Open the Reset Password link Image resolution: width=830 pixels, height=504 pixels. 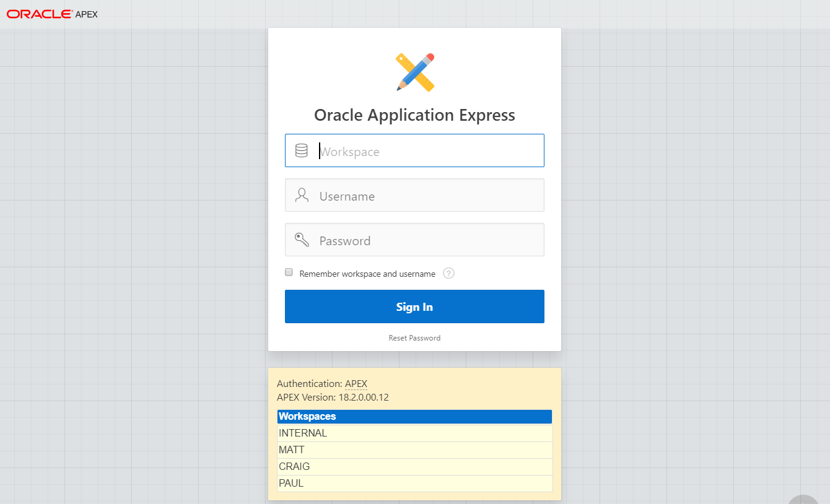point(414,338)
